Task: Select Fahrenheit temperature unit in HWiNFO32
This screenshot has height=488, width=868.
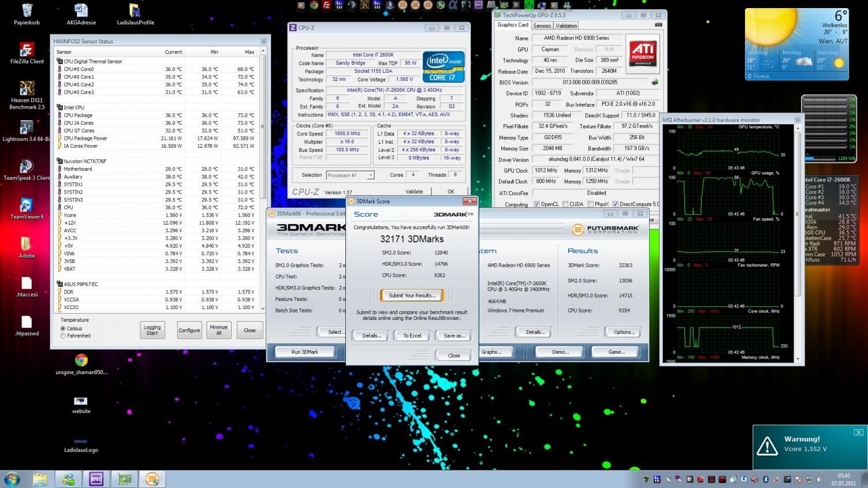Action: (63, 336)
